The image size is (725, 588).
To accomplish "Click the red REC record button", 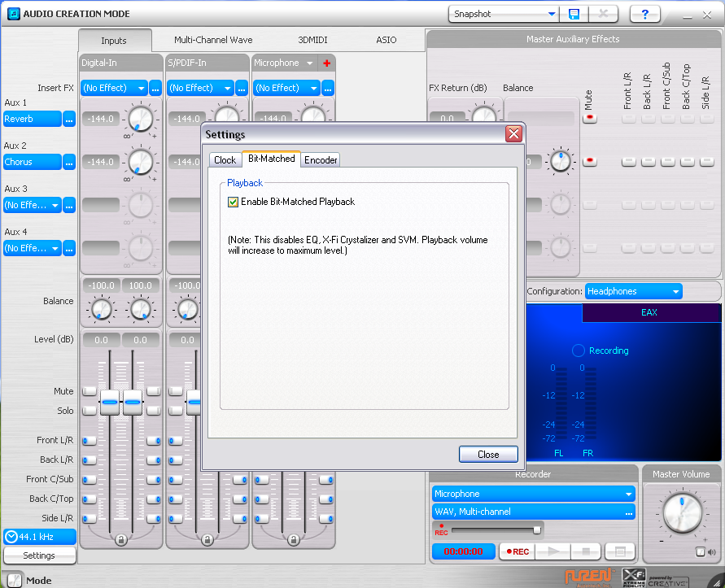I will [x=516, y=551].
